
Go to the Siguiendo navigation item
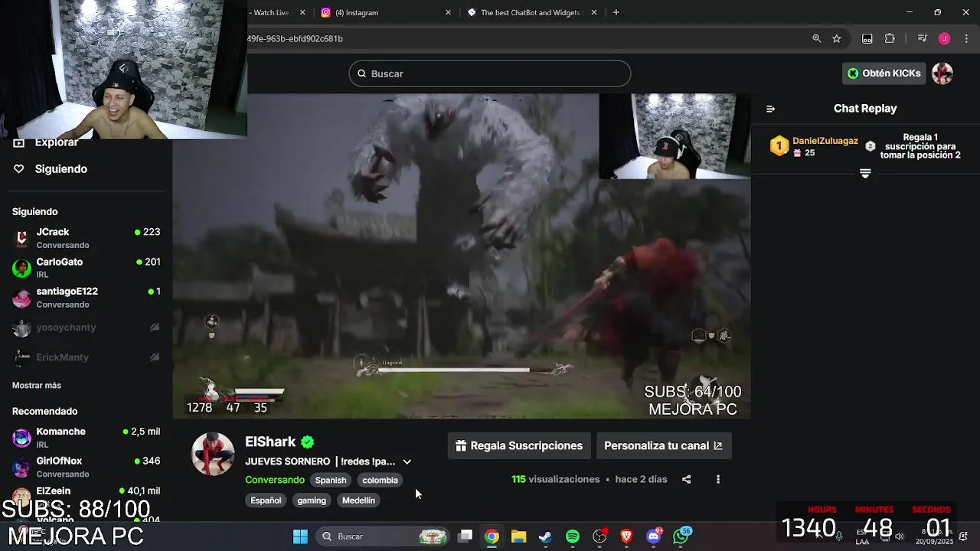coord(61,169)
